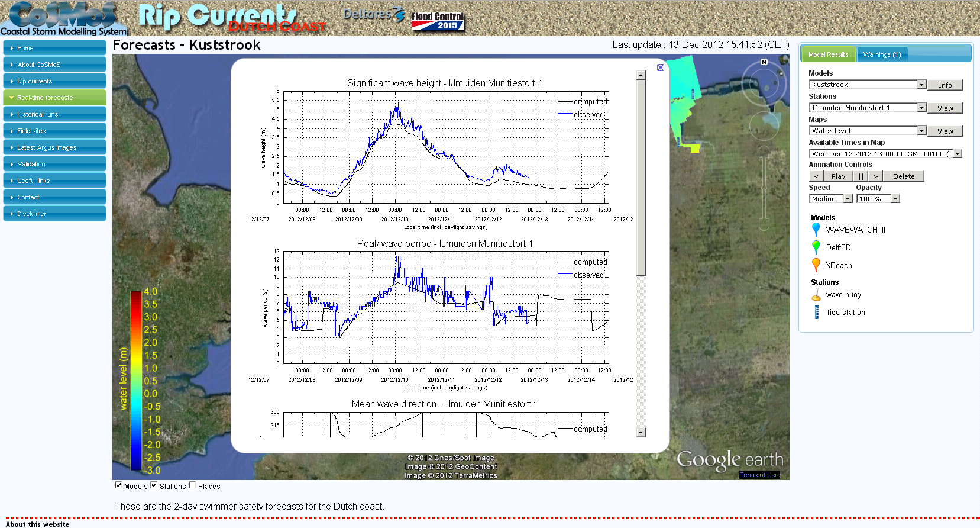Screen dimensions: 980x528
Task: Click the tide station legend icon
Action: coord(817,312)
